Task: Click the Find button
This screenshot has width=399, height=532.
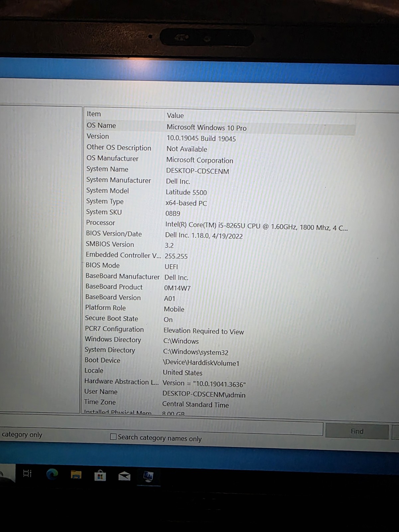Action: coord(357,431)
